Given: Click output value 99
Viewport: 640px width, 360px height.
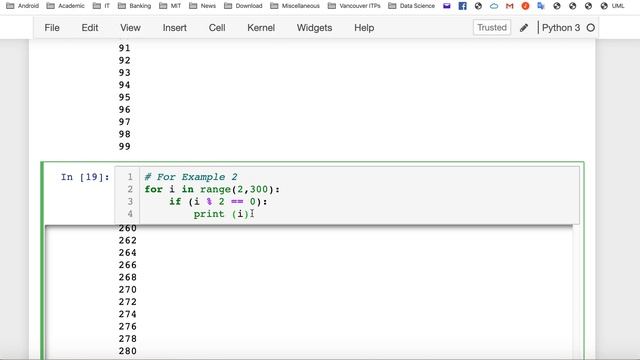Looking at the screenshot, I should tap(124, 147).
